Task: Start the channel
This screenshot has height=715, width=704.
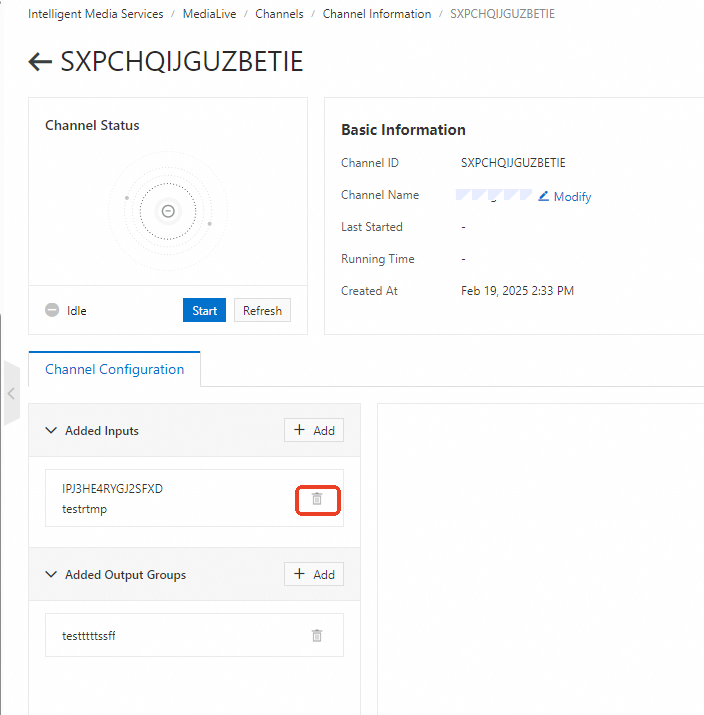Action: [x=204, y=310]
